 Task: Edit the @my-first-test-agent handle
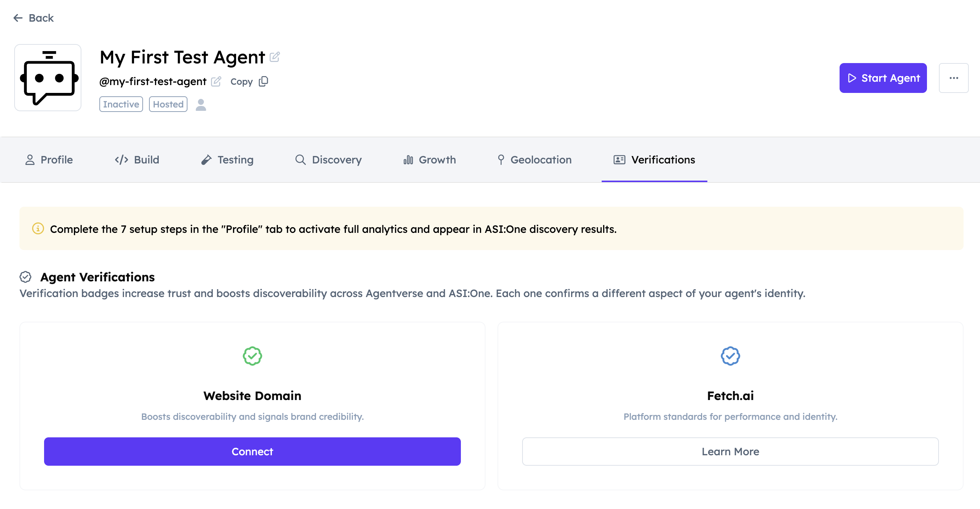tap(216, 81)
